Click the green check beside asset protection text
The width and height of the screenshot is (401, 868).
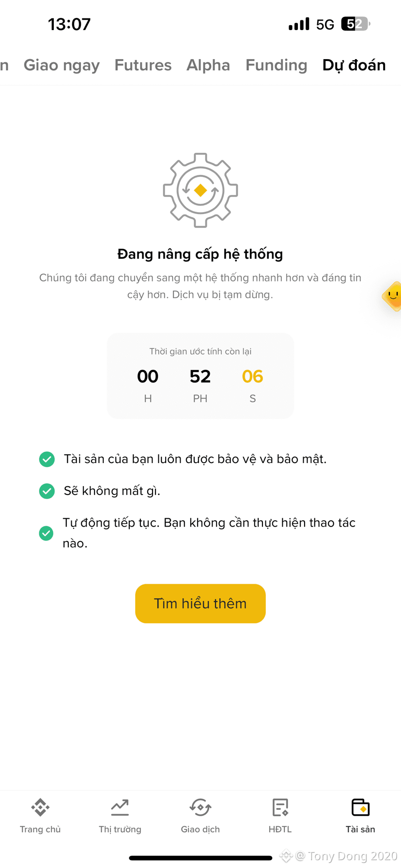click(47, 459)
